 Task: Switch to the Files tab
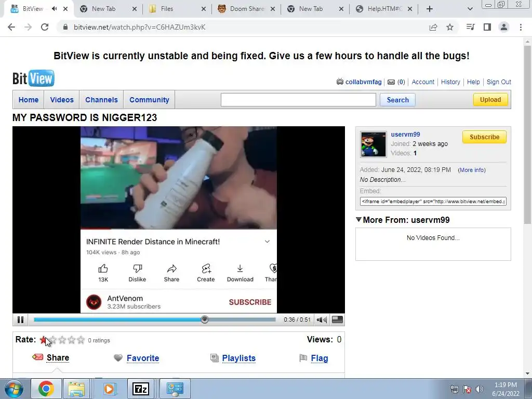click(x=177, y=9)
